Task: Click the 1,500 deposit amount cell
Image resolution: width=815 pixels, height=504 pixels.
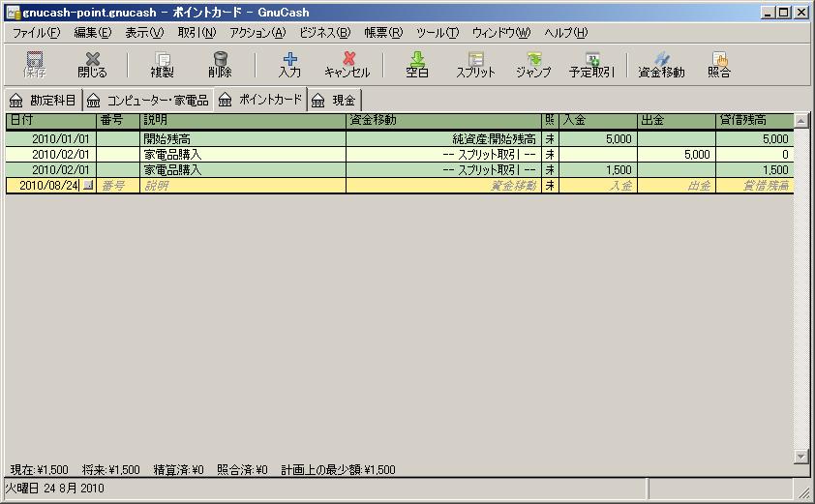Action: pos(598,170)
